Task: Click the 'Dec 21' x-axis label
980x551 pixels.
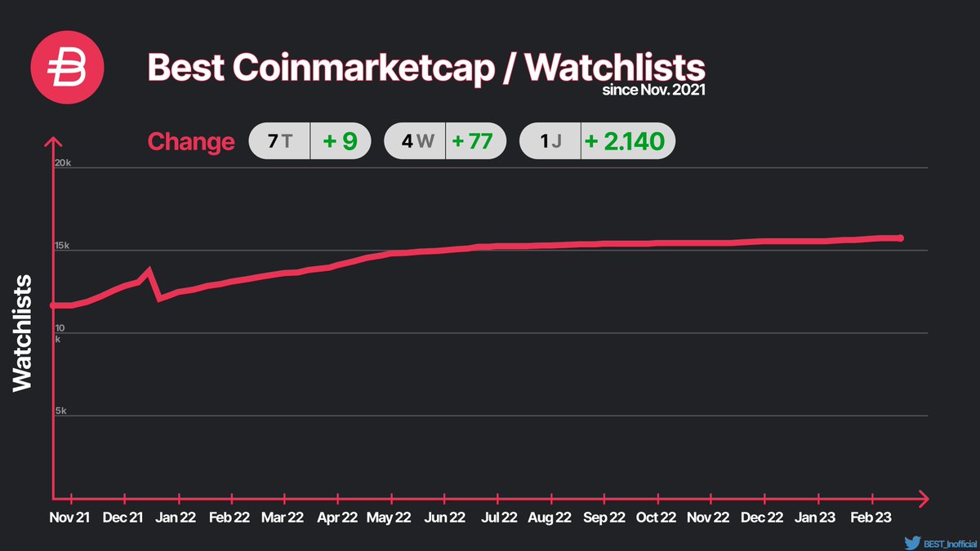Action: [123, 517]
